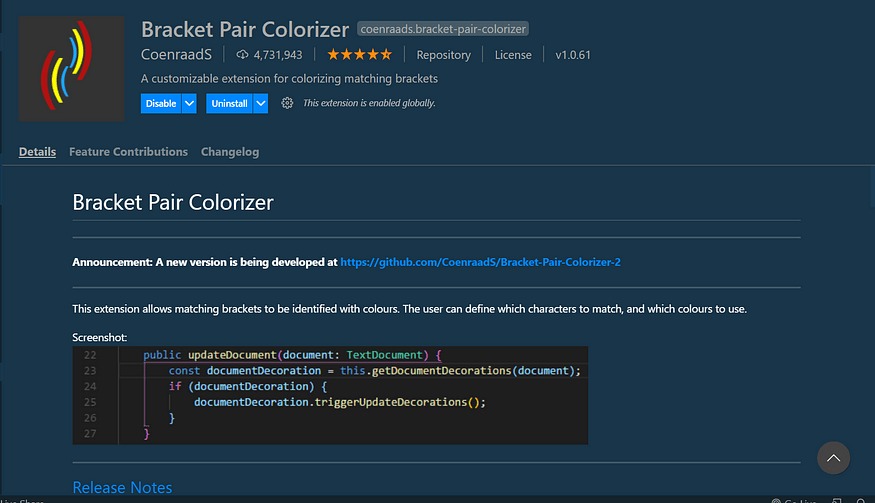Switch to the Details tab
Image resolution: width=875 pixels, height=503 pixels.
pos(37,152)
